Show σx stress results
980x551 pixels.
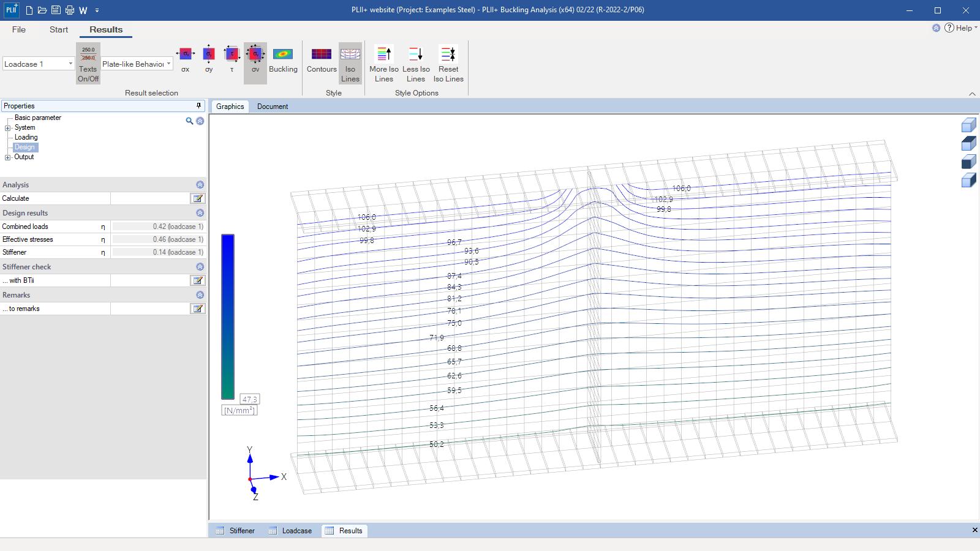(185, 59)
